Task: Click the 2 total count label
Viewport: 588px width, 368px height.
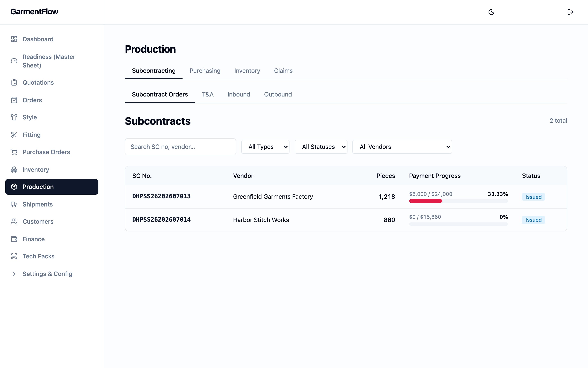Action: tap(558, 121)
